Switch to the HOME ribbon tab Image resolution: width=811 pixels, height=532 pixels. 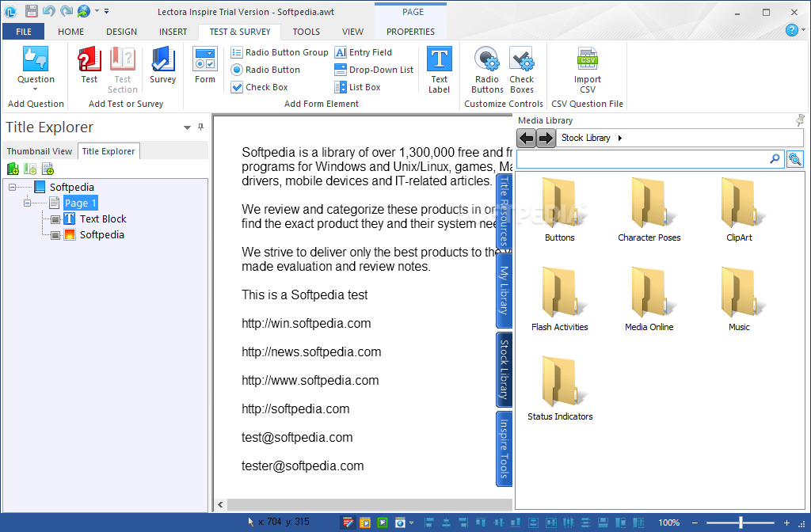70,32
